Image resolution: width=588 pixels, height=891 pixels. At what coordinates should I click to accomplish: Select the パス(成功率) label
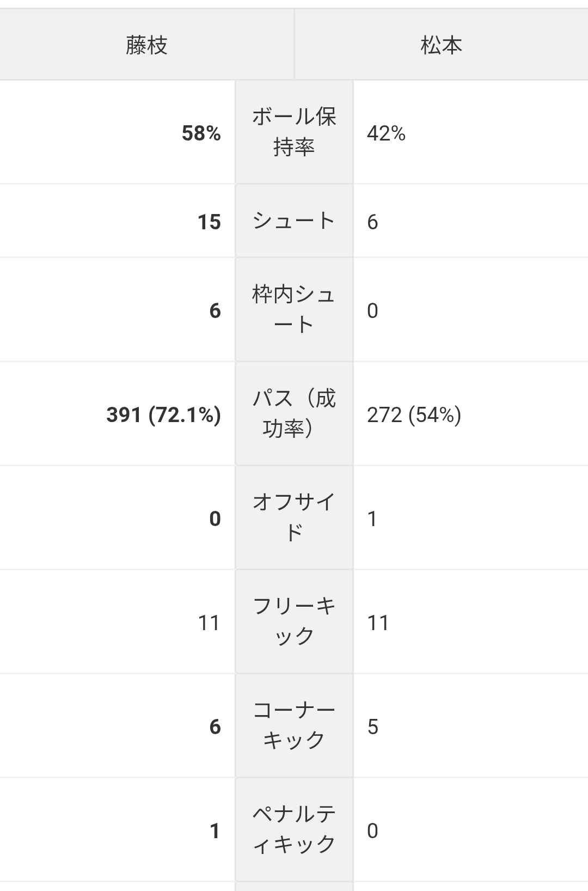coord(294,414)
